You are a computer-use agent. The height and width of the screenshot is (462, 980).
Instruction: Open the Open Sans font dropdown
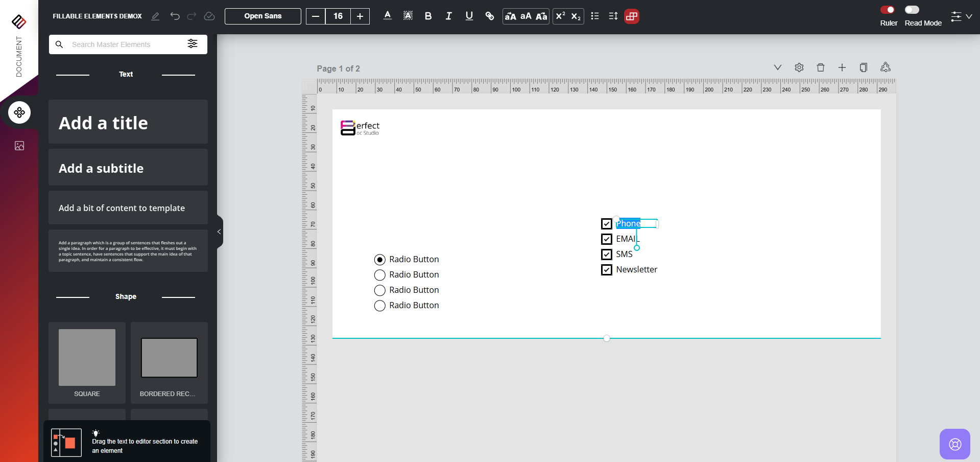point(262,16)
